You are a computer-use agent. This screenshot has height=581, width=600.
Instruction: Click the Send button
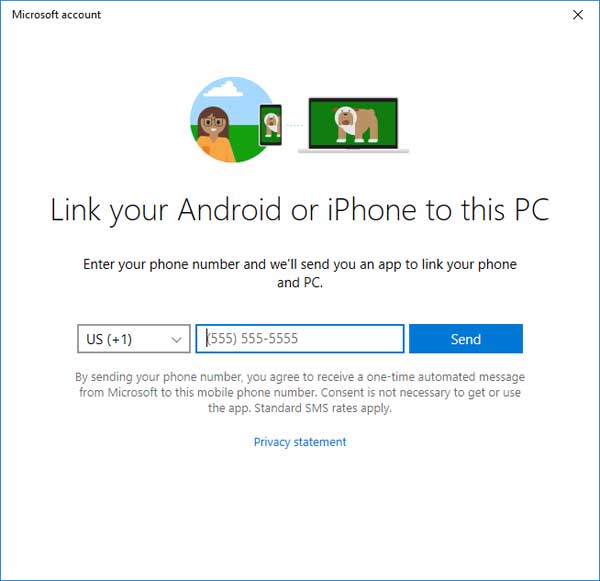pos(466,339)
